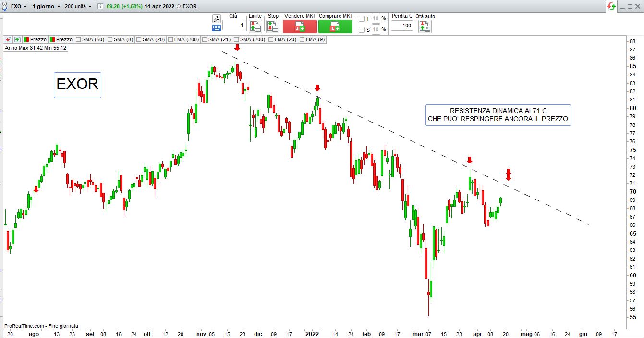
Task: Tick the T percentage checkbox
Action: pyautogui.click(x=362, y=19)
